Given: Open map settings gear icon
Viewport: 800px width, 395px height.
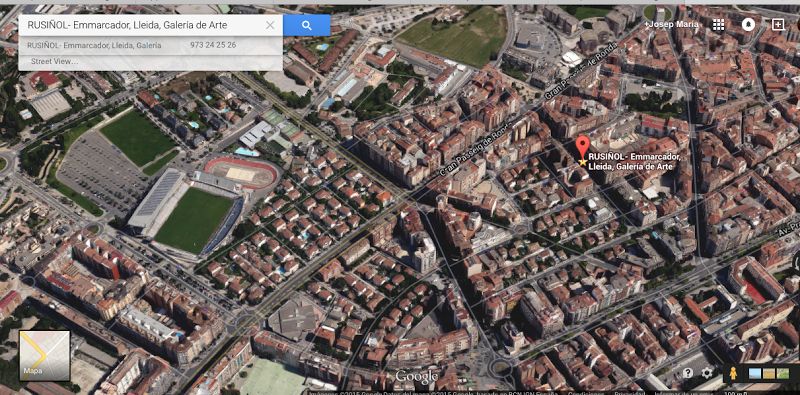Looking at the screenshot, I should 707,373.
